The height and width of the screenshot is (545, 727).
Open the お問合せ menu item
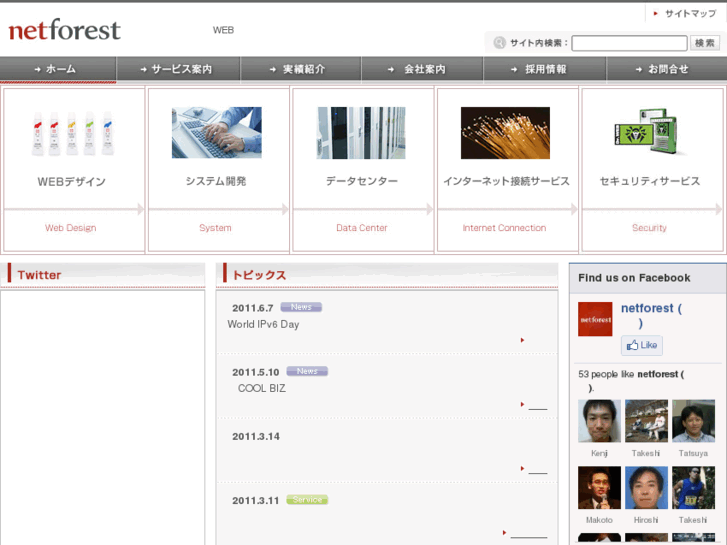[667, 69]
